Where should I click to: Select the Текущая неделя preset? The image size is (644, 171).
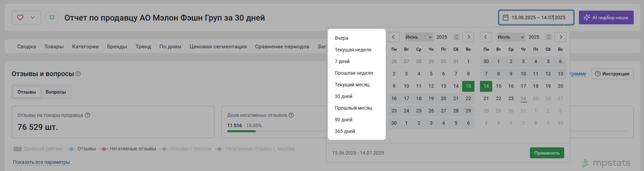[x=353, y=50]
